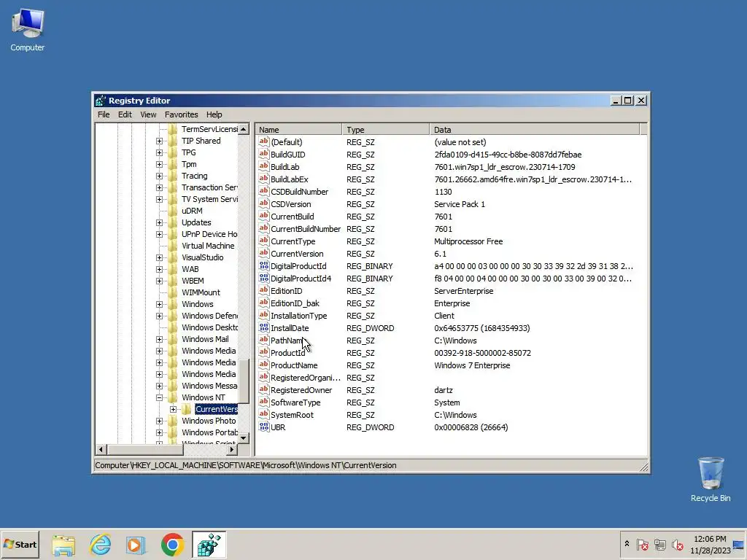747x560 pixels.
Task: Show hidden tray icons arrow
Action: tap(627, 544)
